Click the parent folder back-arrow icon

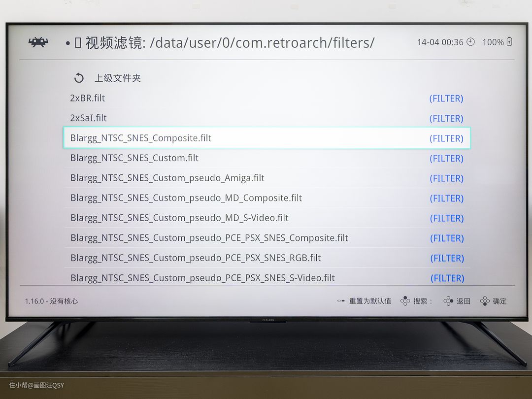click(79, 78)
